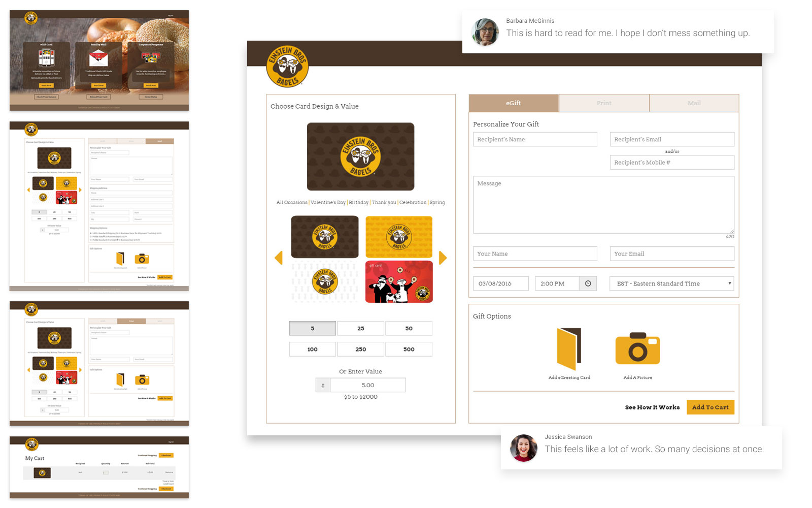Screen dimensions: 812x508
Task: Show next card designs with right arrow
Action: [x=443, y=258]
